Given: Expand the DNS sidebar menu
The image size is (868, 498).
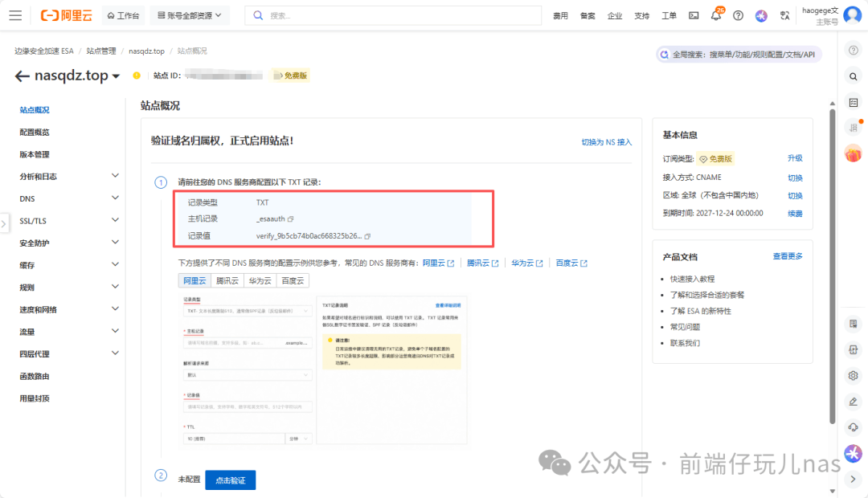Looking at the screenshot, I should [115, 198].
